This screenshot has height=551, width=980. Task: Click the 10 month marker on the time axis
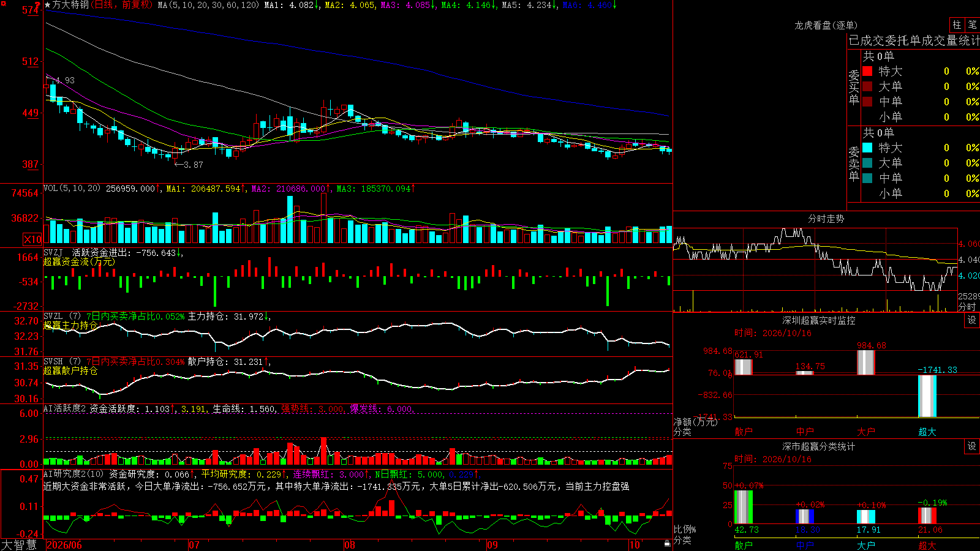click(635, 545)
